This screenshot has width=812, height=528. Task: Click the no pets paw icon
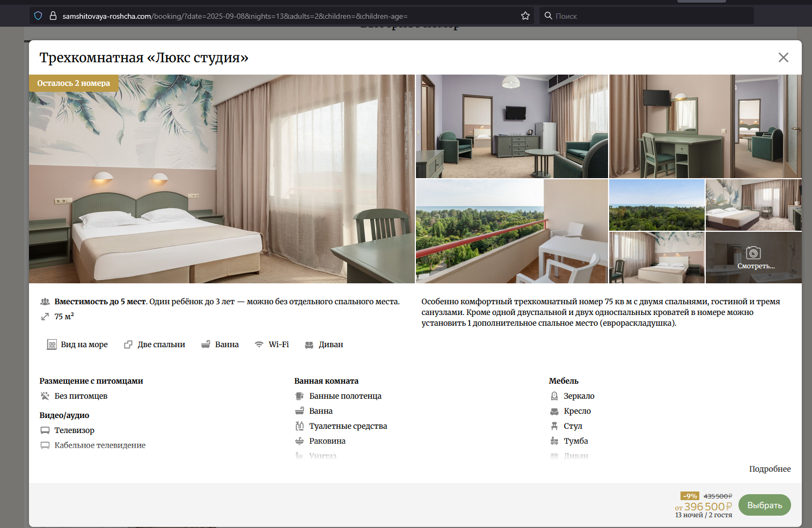[x=45, y=396]
